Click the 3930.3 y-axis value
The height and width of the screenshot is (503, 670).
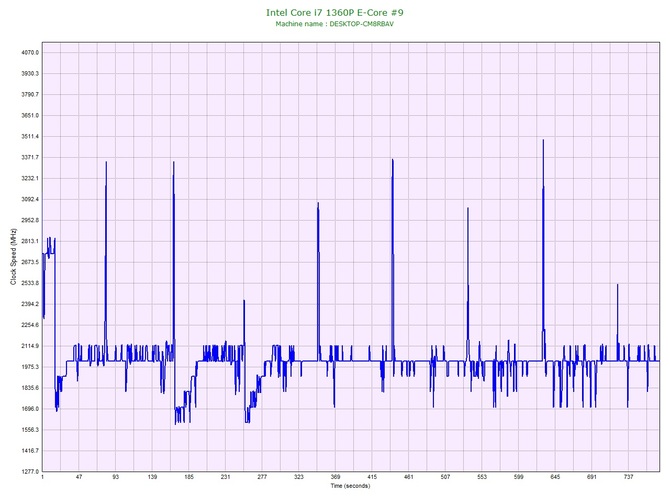click(30, 74)
